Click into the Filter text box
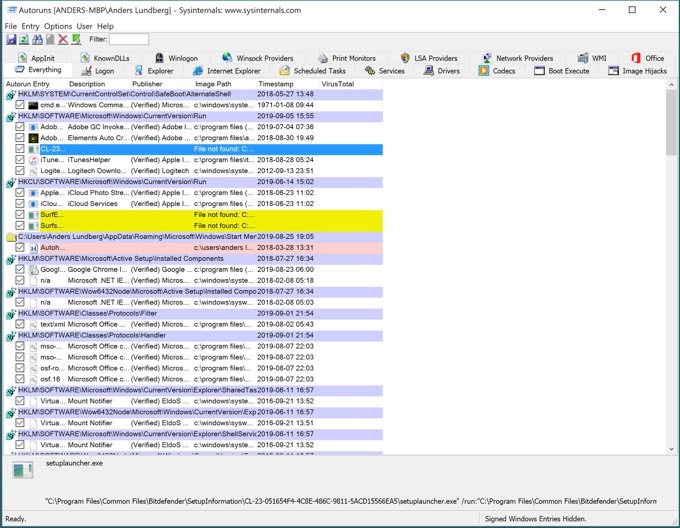The image size is (680, 528). coord(129,39)
